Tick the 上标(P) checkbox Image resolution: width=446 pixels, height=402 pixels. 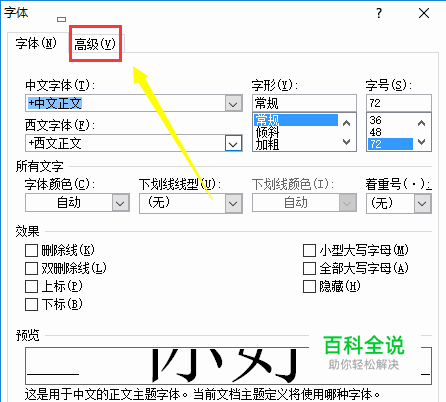point(31,286)
